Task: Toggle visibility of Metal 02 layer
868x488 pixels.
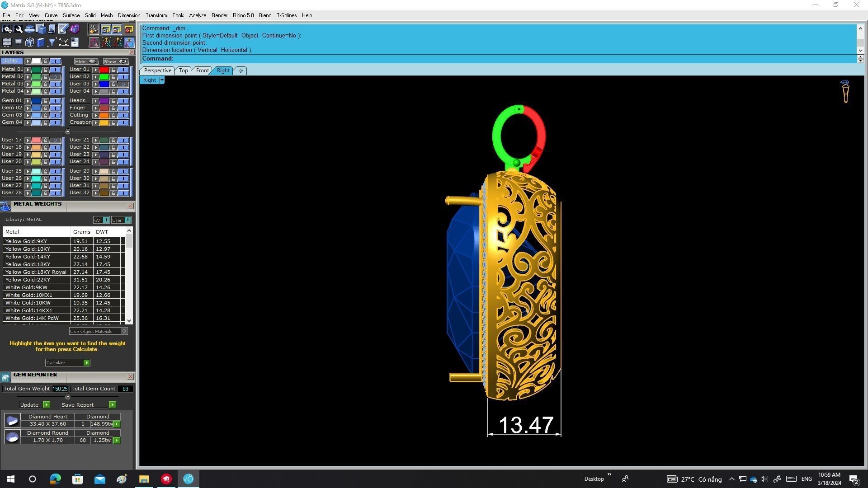Action: pos(56,77)
